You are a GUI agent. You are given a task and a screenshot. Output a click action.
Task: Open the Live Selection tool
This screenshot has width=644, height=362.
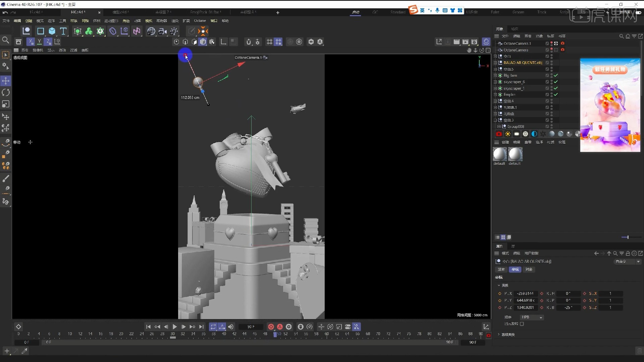click(6, 55)
